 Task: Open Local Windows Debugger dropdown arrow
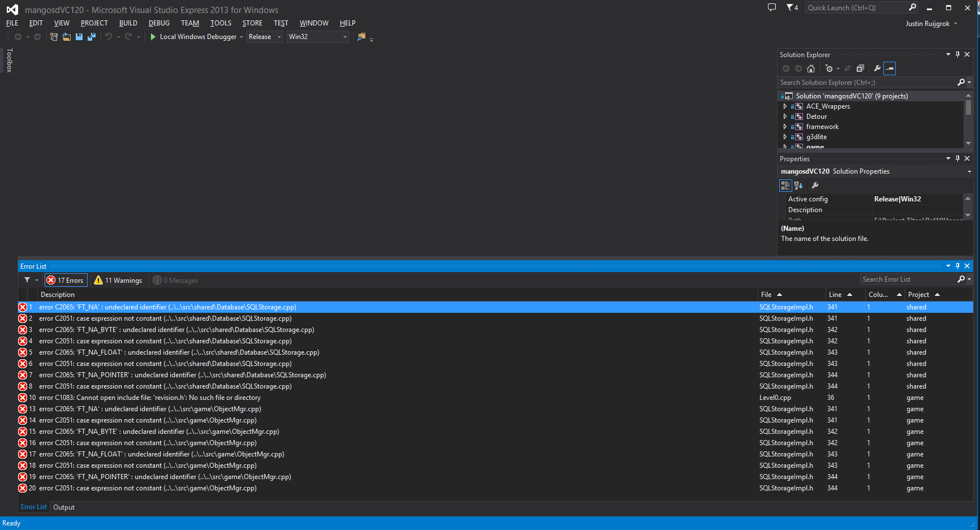tap(241, 37)
